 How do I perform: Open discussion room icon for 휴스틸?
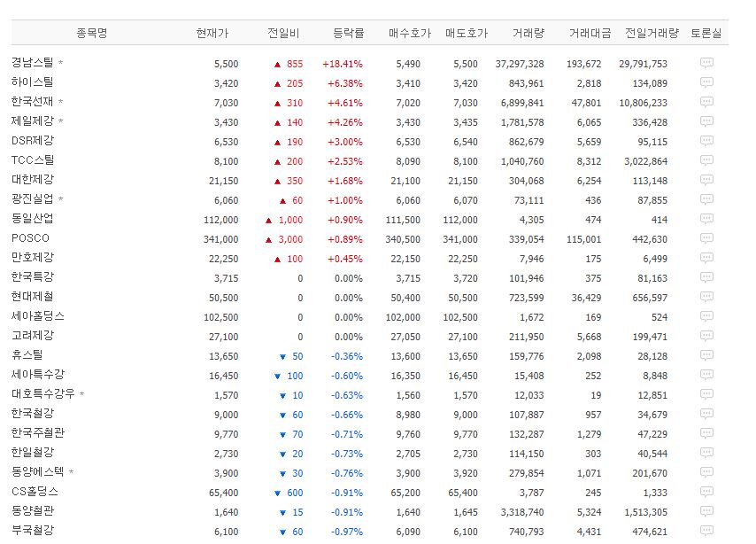click(706, 355)
